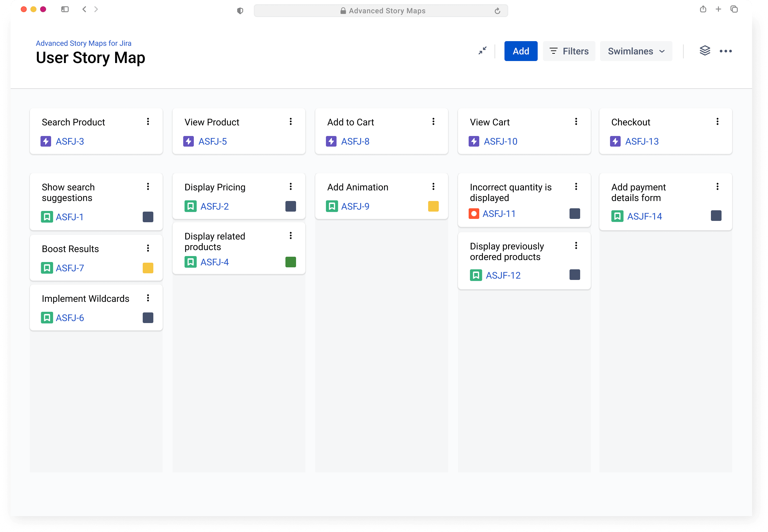Reload the page using refresh icon
This screenshot has height=532, width=768.
coord(497,11)
